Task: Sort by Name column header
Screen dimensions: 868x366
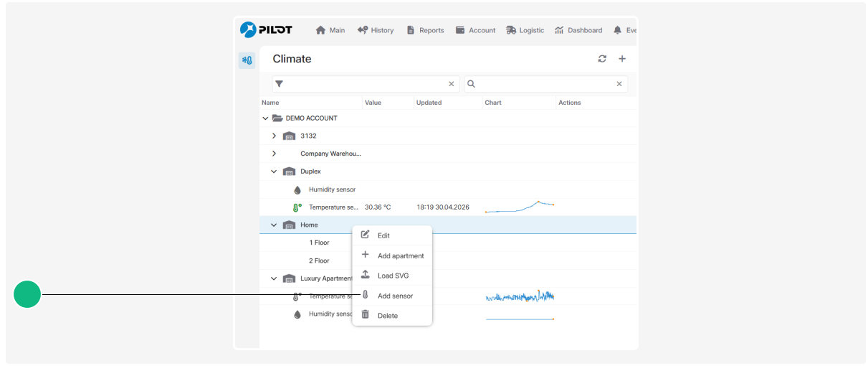Action: pyautogui.click(x=270, y=103)
